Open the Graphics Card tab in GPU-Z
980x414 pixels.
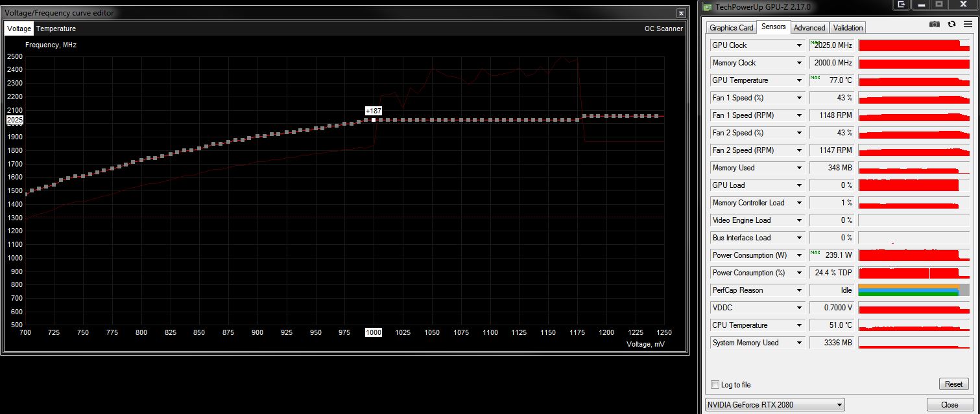(x=732, y=27)
